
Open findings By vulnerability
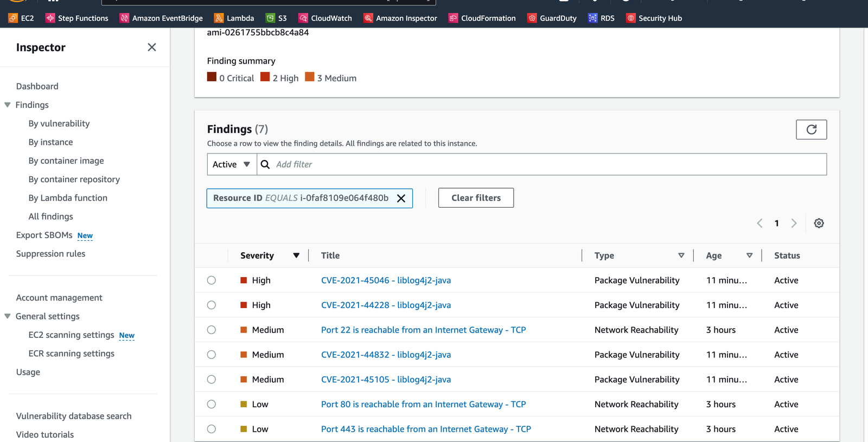coord(59,124)
